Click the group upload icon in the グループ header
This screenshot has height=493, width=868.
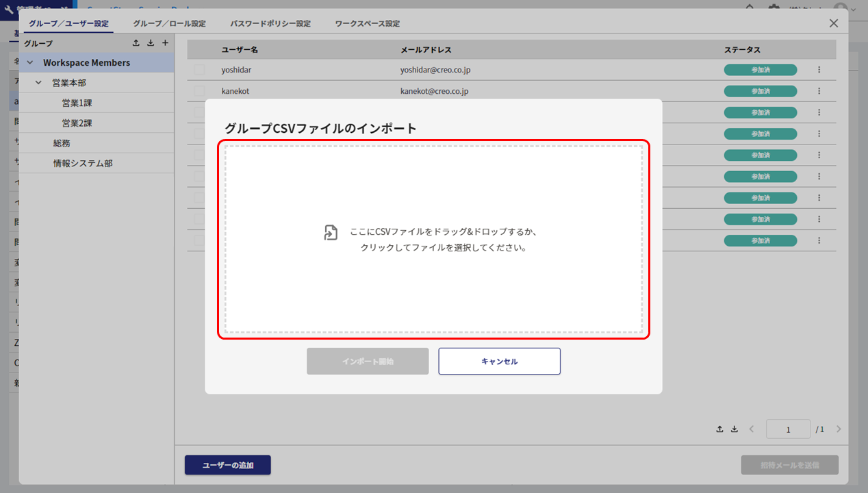click(136, 43)
